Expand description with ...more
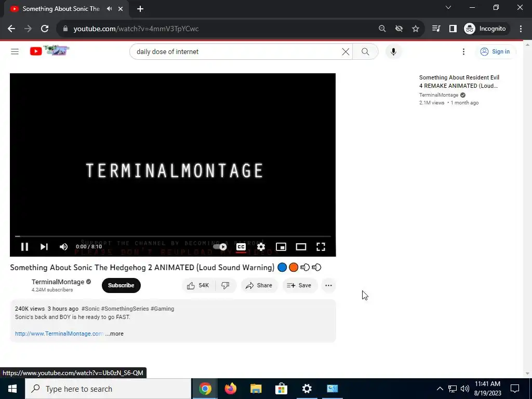Image resolution: width=532 pixels, height=399 pixels. pos(114,334)
